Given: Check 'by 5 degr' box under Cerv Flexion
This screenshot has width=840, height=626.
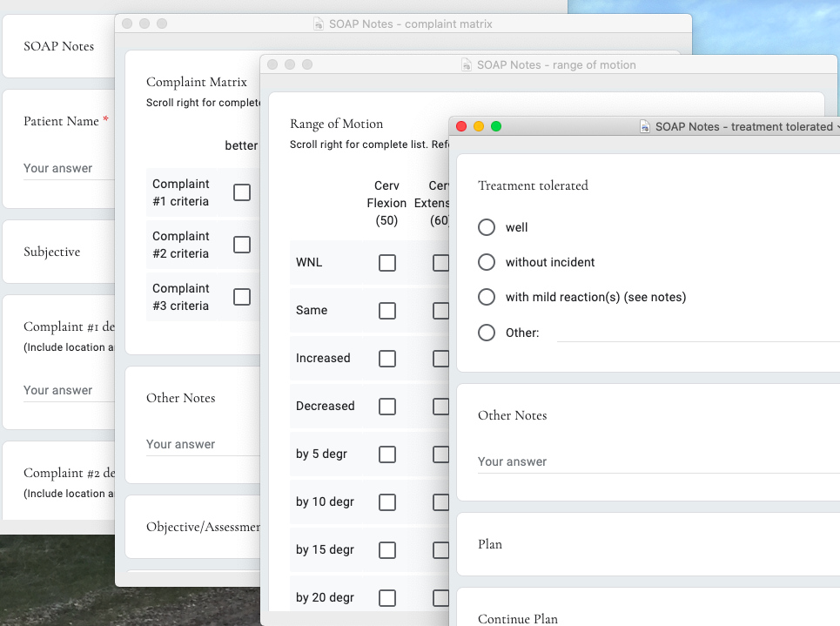Looking at the screenshot, I should (387, 454).
